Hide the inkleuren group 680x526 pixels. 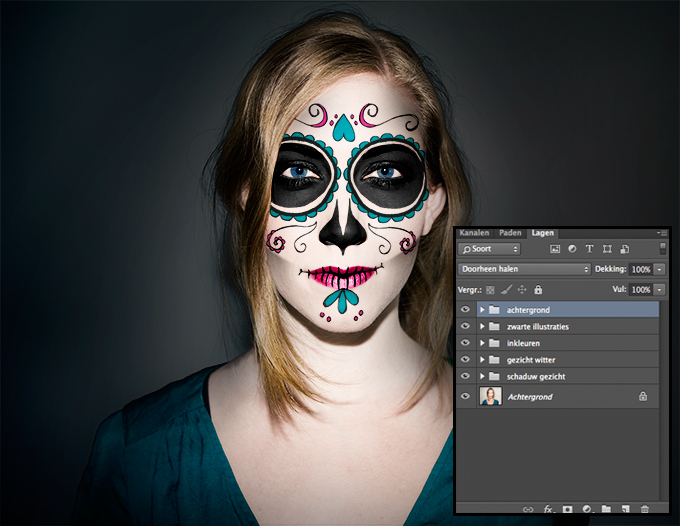tap(465, 343)
